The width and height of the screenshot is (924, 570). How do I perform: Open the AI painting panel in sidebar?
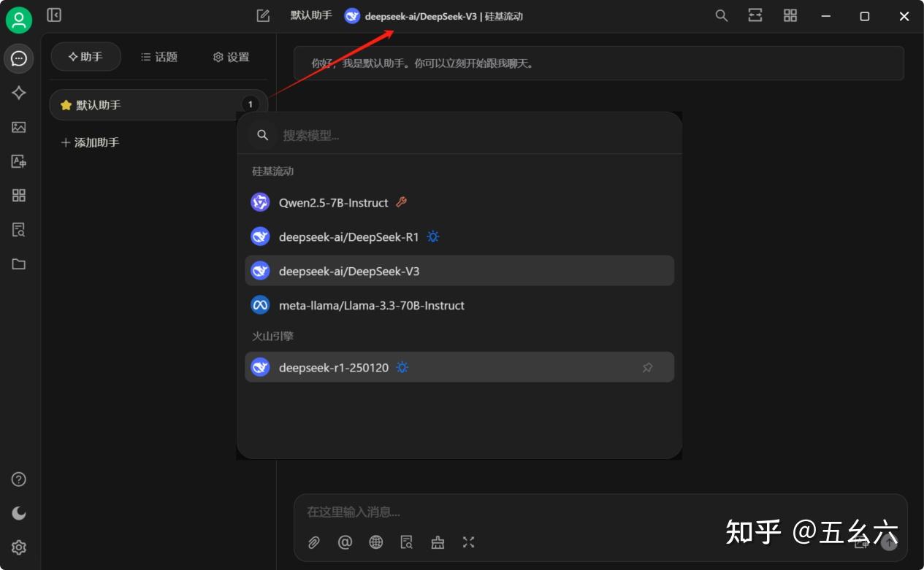click(x=19, y=127)
